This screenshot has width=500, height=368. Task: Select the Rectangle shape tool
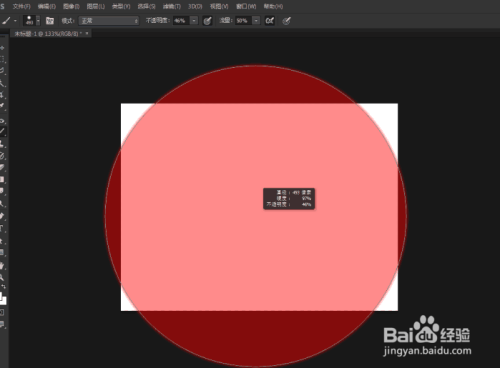2,252
